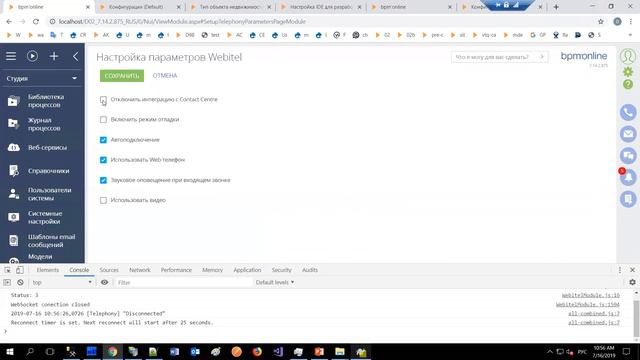
Task: Open a new browser tab
Action: [x=556, y=7]
